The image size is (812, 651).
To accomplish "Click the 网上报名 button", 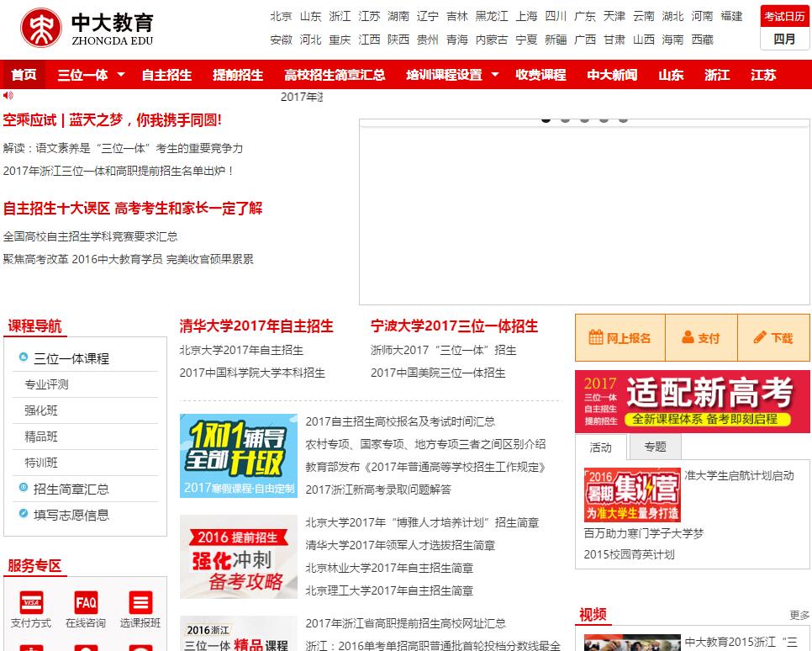I will [x=620, y=338].
